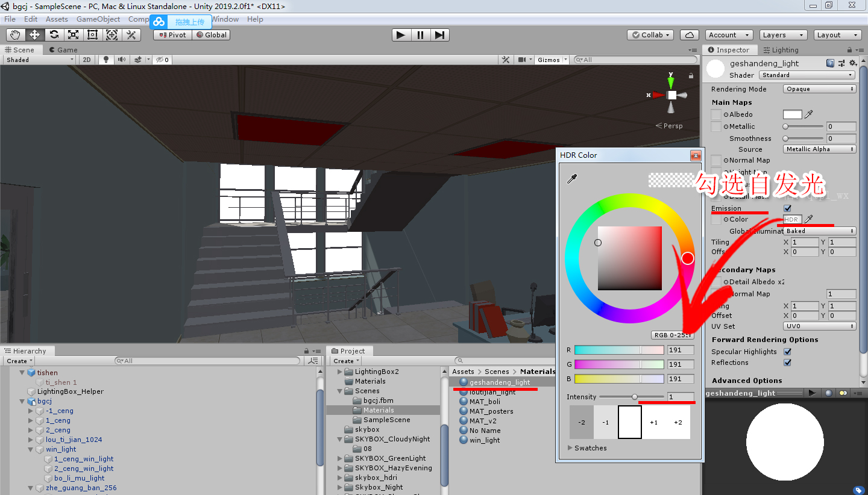Open the Account dropdown

(x=729, y=35)
